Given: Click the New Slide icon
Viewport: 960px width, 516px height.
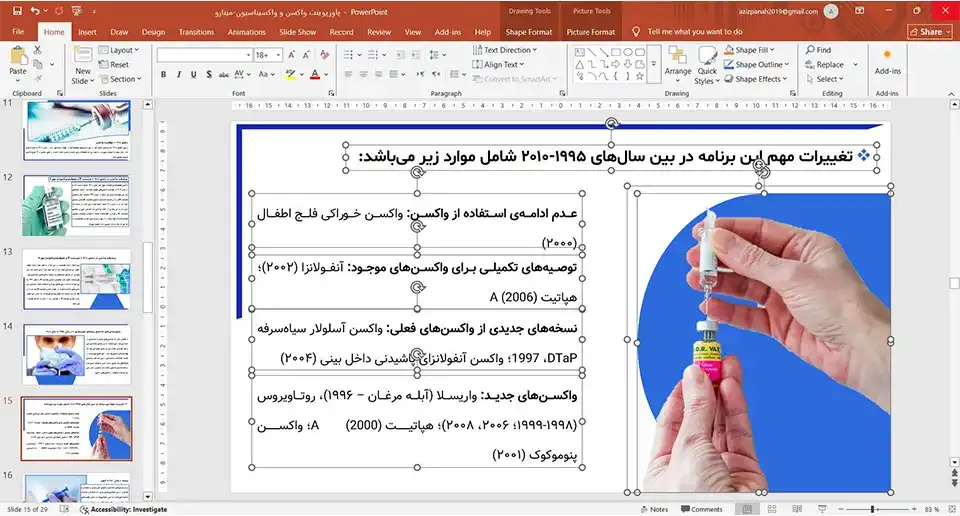Looking at the screenshot, I should [x=83, y=55].
